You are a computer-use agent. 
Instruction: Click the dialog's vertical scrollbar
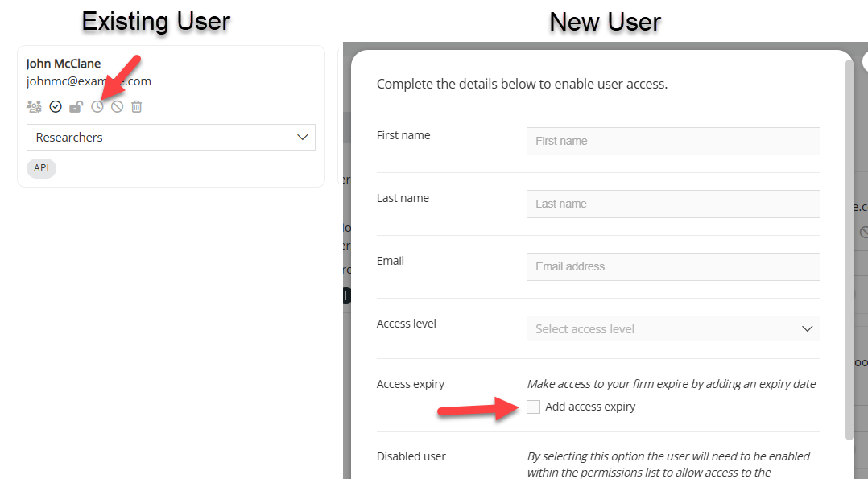[849, 250]
